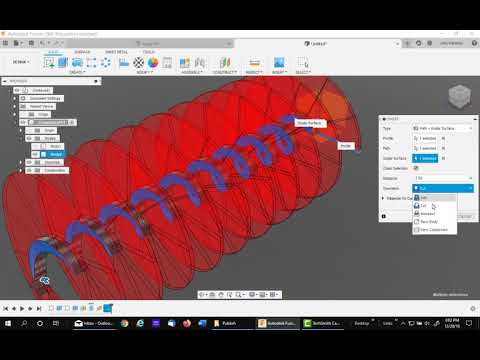Image resolution: width=480 pixels, height=360 pixels.
Task: Open the Sweep Type dropdown
Action: click(442, 128)
